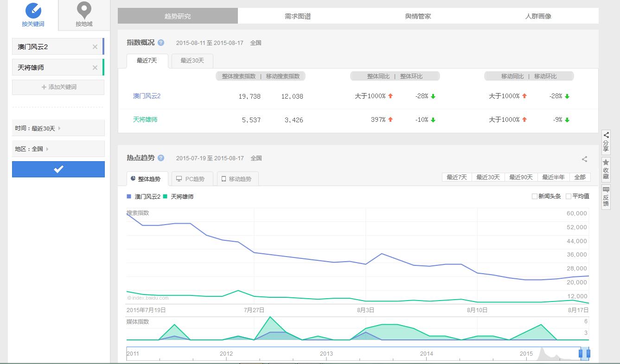620x364 pixels.
Task: Confirm with the blue checkmark button
Action: click(x=58, y=169)
